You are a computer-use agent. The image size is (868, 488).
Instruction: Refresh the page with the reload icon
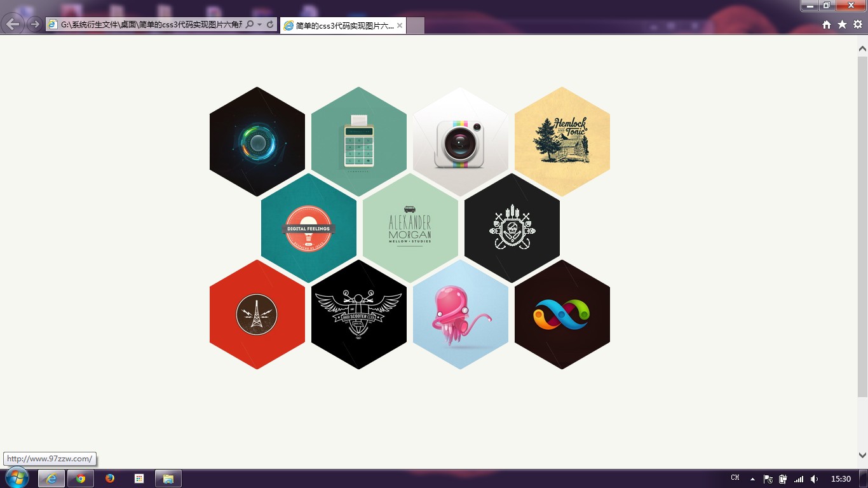270,25
